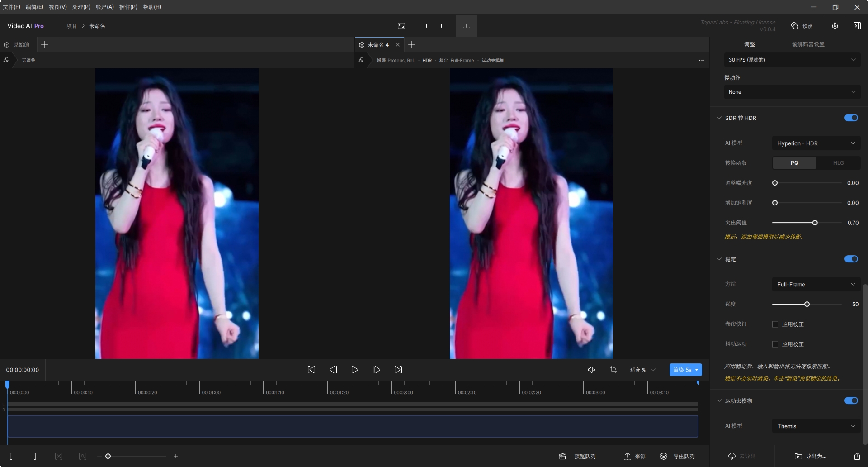Toggle the 运动去模糊 switch
Viewport: 868px width, 467px height.
(x=851, y=400)
